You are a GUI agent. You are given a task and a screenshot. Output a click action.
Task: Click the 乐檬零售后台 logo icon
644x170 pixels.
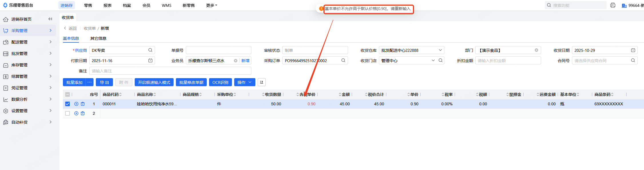tap(5, 5)
